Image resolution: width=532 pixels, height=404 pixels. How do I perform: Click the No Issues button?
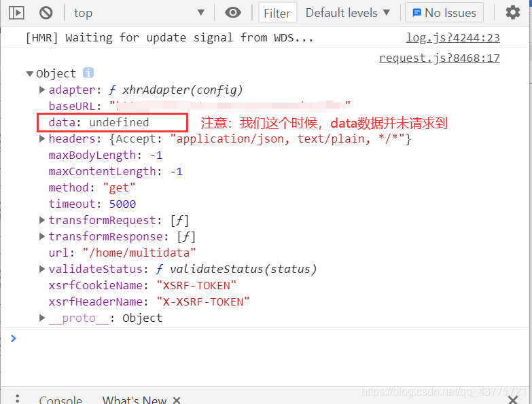(x=444, y=13)
